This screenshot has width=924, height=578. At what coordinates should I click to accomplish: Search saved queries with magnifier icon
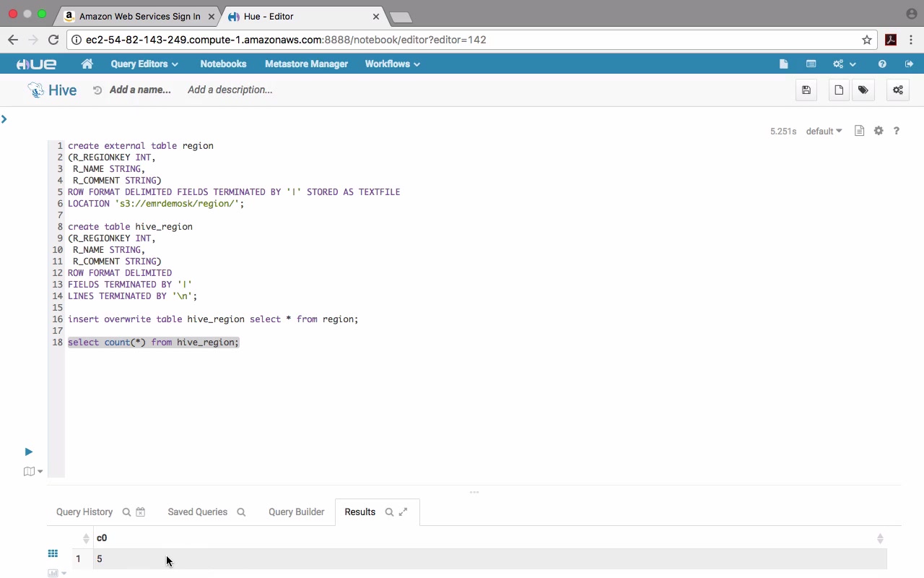pyautogui.click(x=241, y=512)
